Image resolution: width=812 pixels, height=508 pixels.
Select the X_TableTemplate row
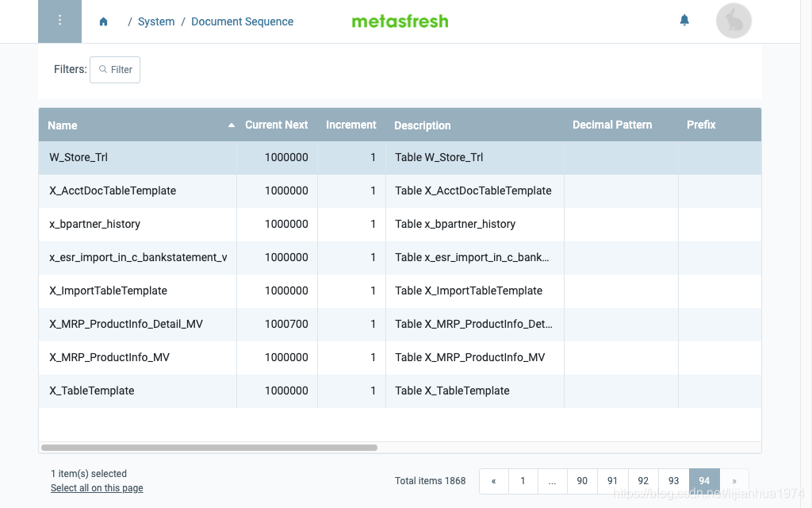400,391
